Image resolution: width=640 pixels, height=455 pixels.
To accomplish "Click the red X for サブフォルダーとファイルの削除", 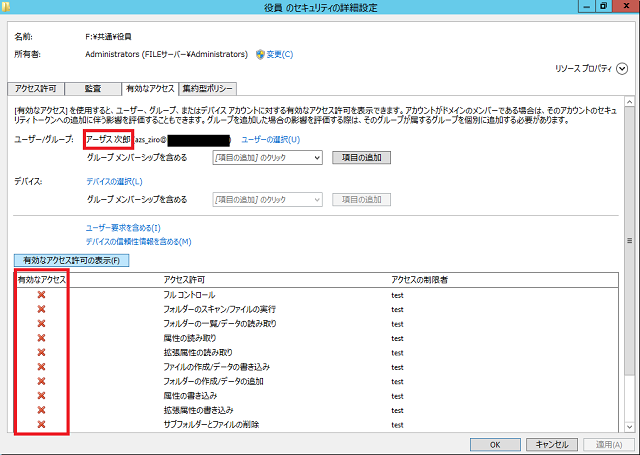I will coord(41,424).
